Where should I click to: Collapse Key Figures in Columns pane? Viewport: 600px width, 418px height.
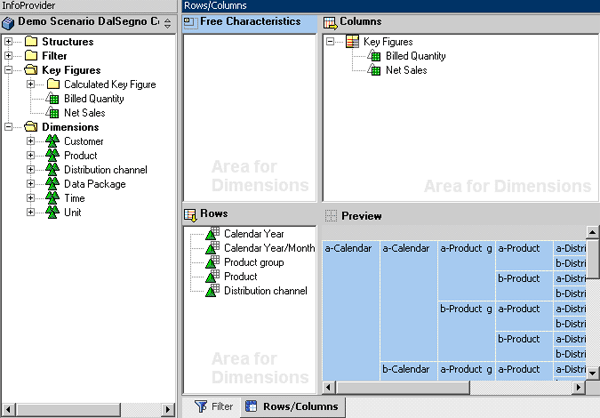(x=330, y=41)
